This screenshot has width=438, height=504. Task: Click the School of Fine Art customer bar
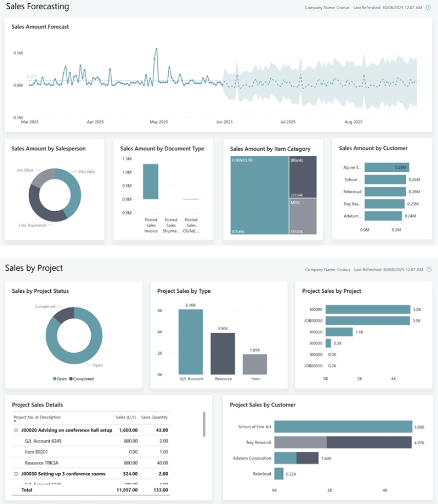343,427
